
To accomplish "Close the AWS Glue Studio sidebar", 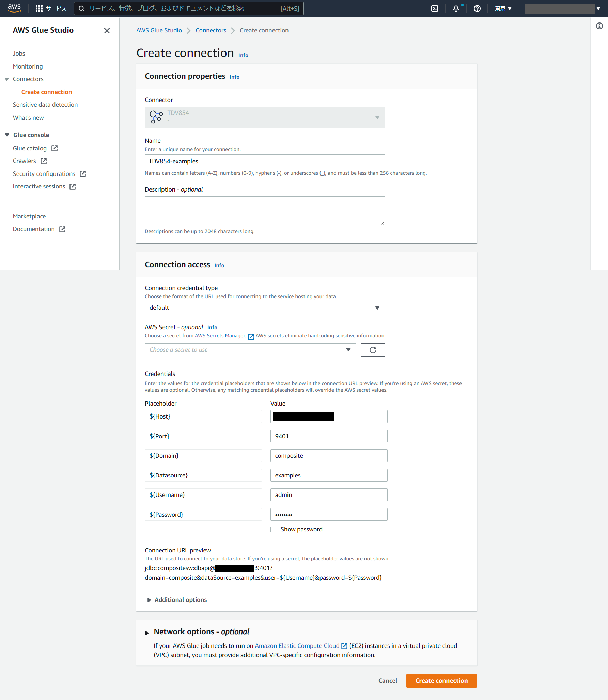I will coord(107,31).
